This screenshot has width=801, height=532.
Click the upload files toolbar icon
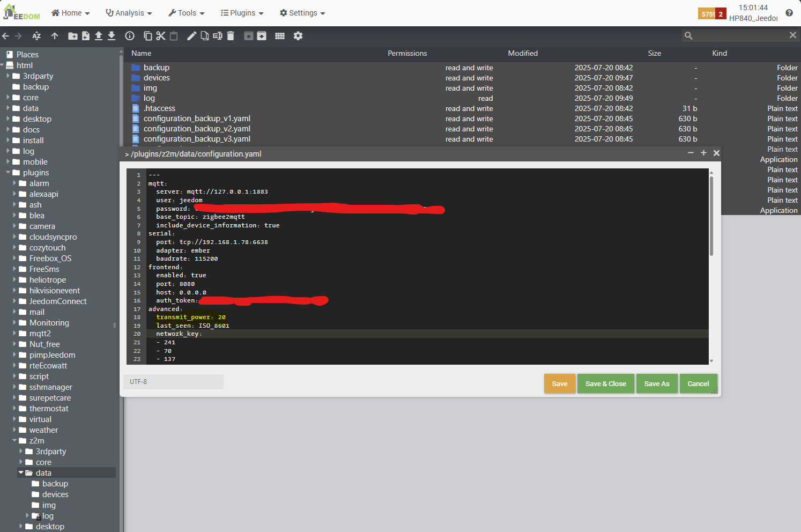coord(99,36)
